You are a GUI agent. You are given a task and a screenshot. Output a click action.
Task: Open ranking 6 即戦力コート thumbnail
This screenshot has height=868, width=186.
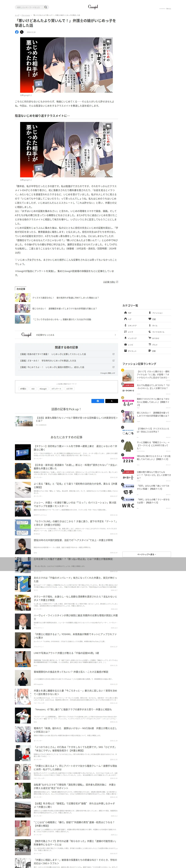[128, 446]
